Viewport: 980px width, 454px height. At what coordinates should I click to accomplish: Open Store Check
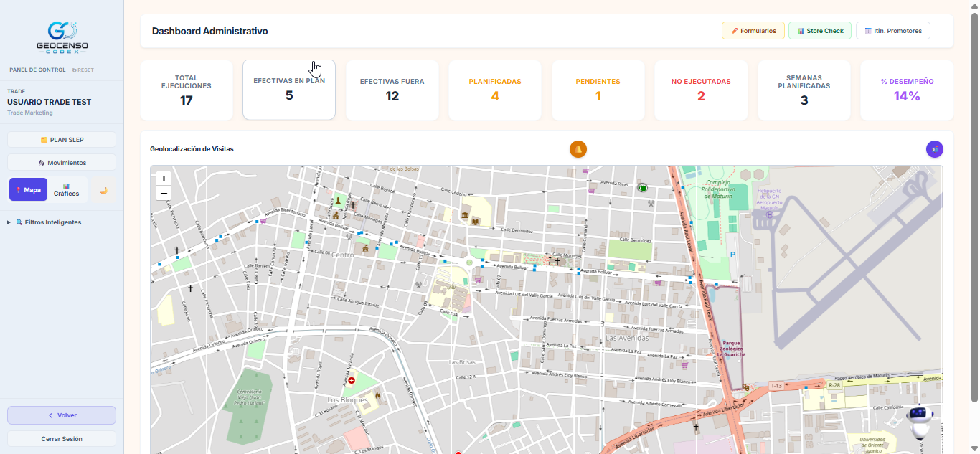(x=820, y=31)
